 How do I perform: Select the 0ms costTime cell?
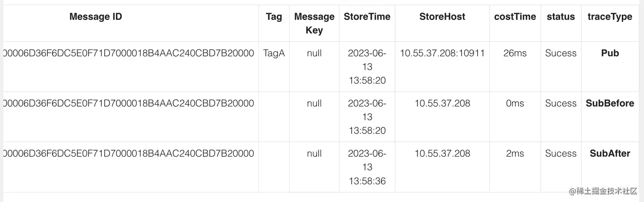pos(515,104)
